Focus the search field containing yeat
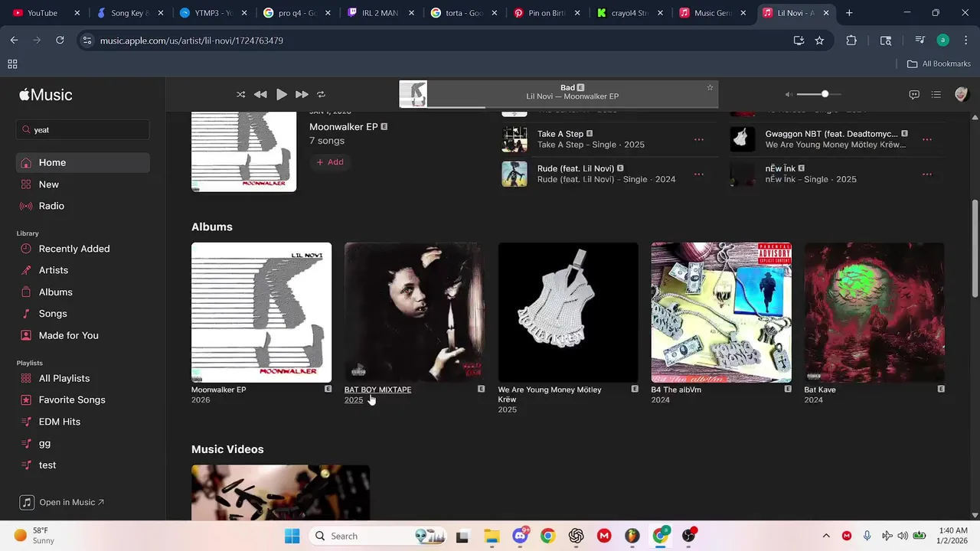The width and height of the screenshot is (980, 551). tap(83, 130)
